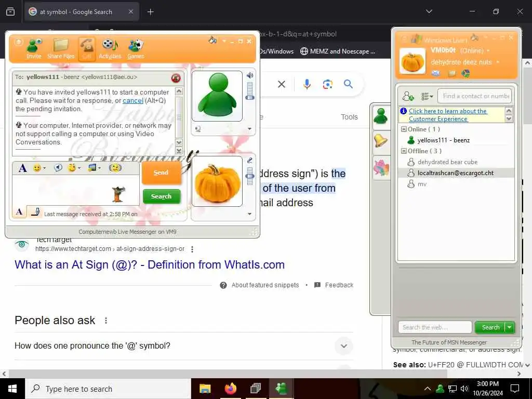Click Google voice search microphone icon

(x=307, y=84)
